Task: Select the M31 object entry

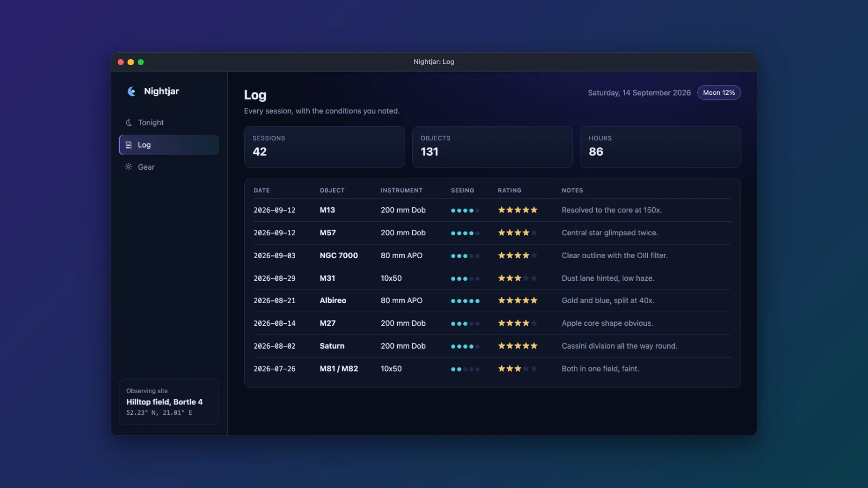Action: (x=327, y=278)
